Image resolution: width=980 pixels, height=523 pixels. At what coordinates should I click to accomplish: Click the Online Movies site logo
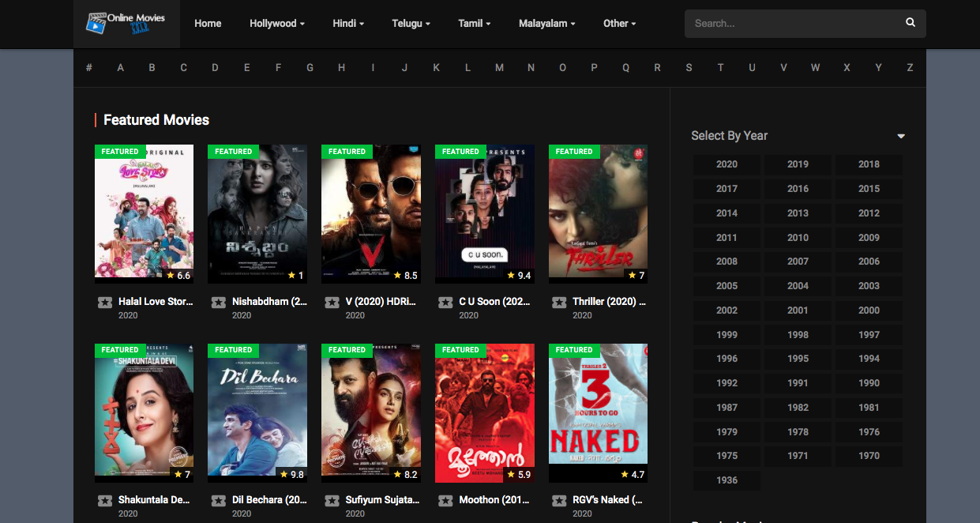point(126,24)
